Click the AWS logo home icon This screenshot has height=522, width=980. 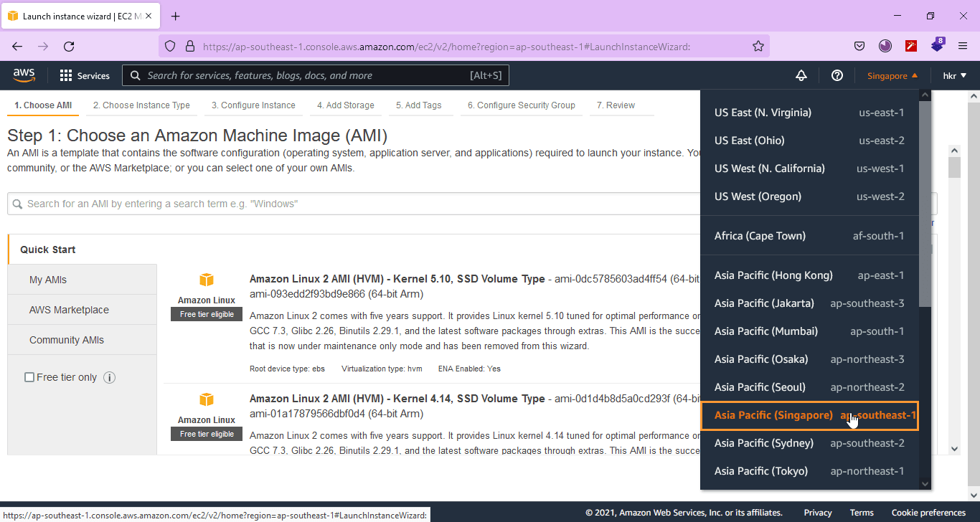click(24, 75)
